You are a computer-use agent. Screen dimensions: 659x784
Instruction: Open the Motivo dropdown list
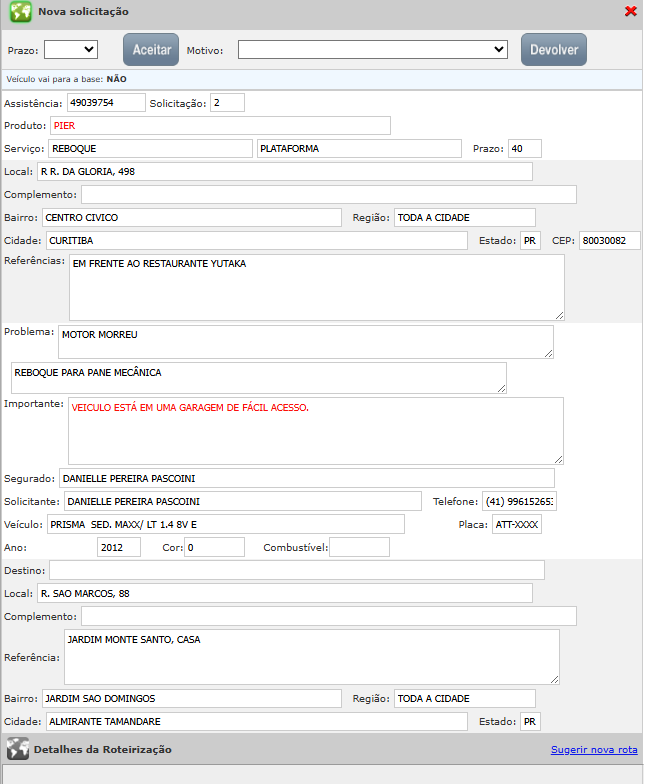click(372, 50)
